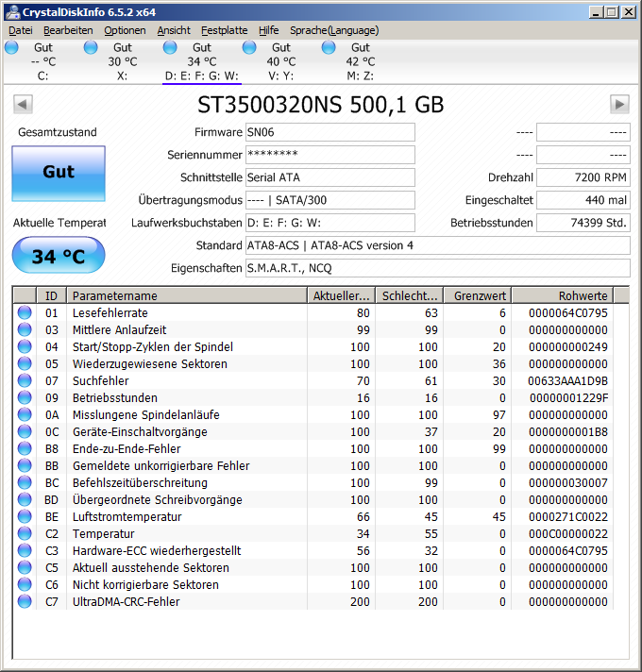This screenshot has width=642, height=672.
Task: Click the Schnittstelle field Serial ATA
Action: (330, 177)
